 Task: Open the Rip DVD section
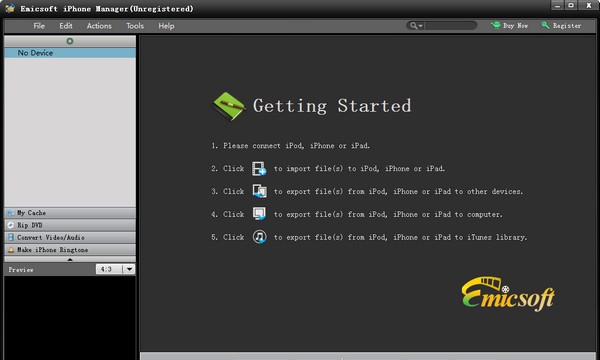70,225
